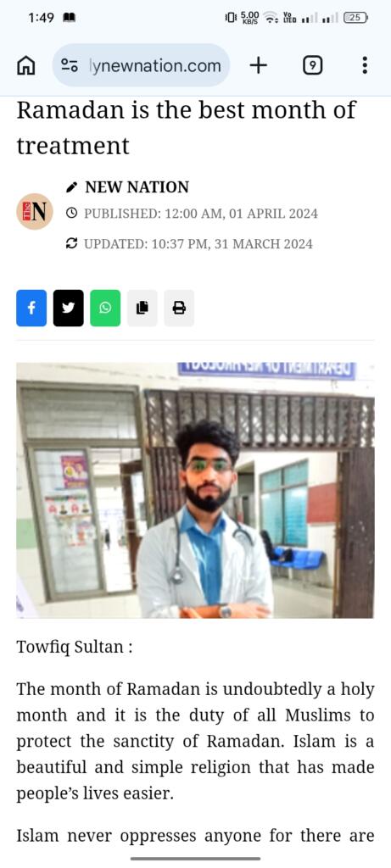
Task: Copy the article link icon
Action: 142,308
